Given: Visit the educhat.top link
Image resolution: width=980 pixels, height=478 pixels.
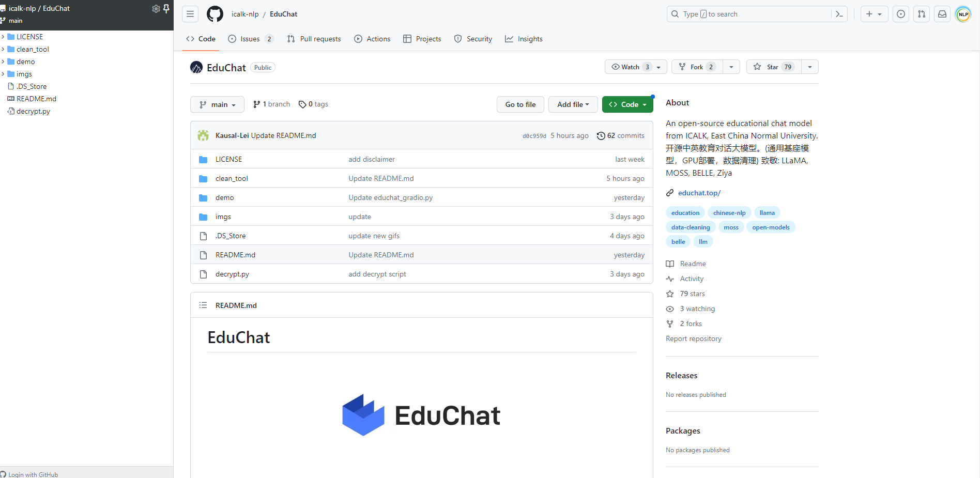Looking at the screenshot, I should click(x=699, y=193).
